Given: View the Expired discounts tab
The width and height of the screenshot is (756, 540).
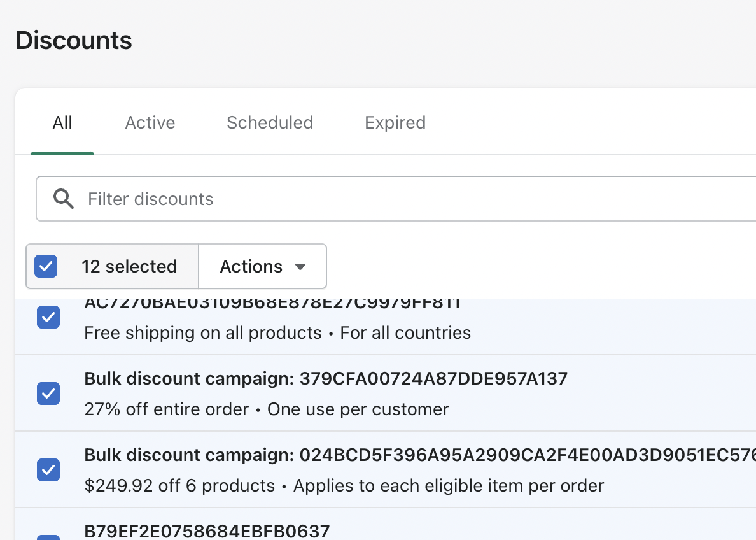Looking at the screenshot, I should tap(395, 122).
